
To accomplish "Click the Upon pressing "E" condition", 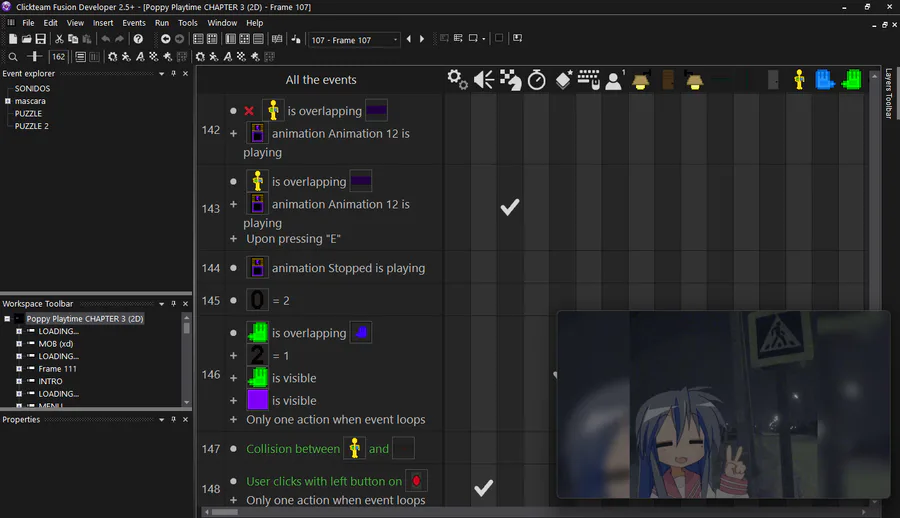I will [x=293, y=239].
